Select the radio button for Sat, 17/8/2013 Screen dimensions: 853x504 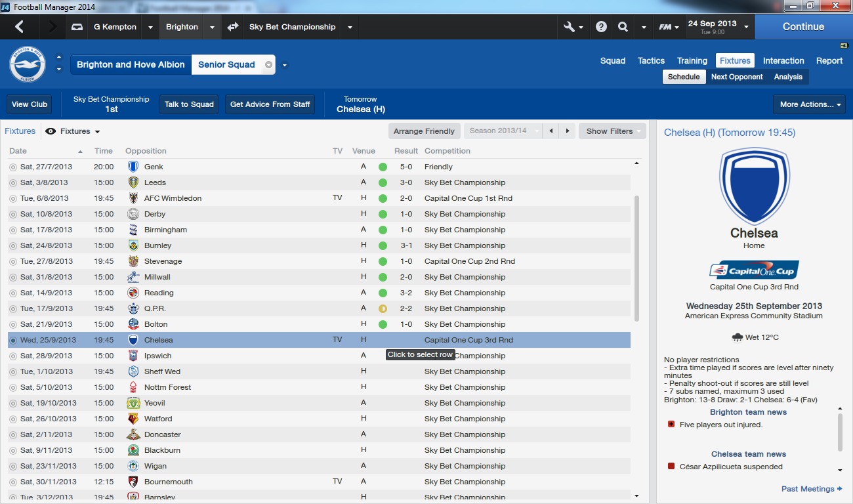(13, 230)
